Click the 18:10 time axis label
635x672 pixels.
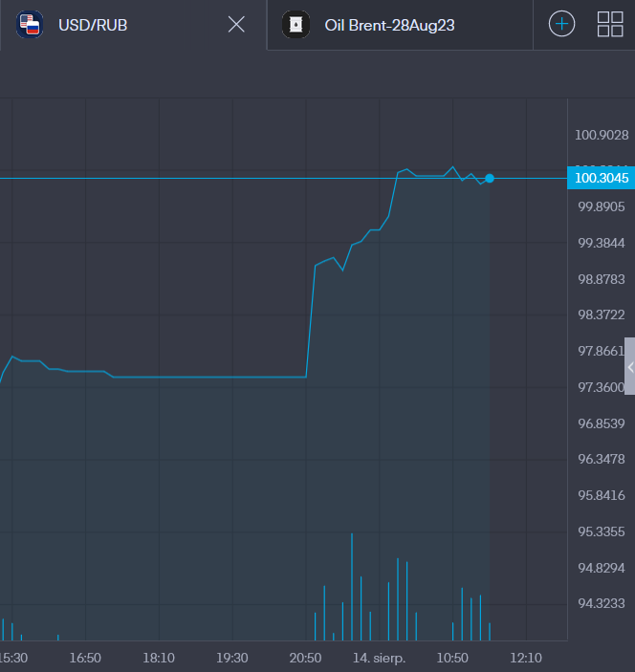click(159, 658)
